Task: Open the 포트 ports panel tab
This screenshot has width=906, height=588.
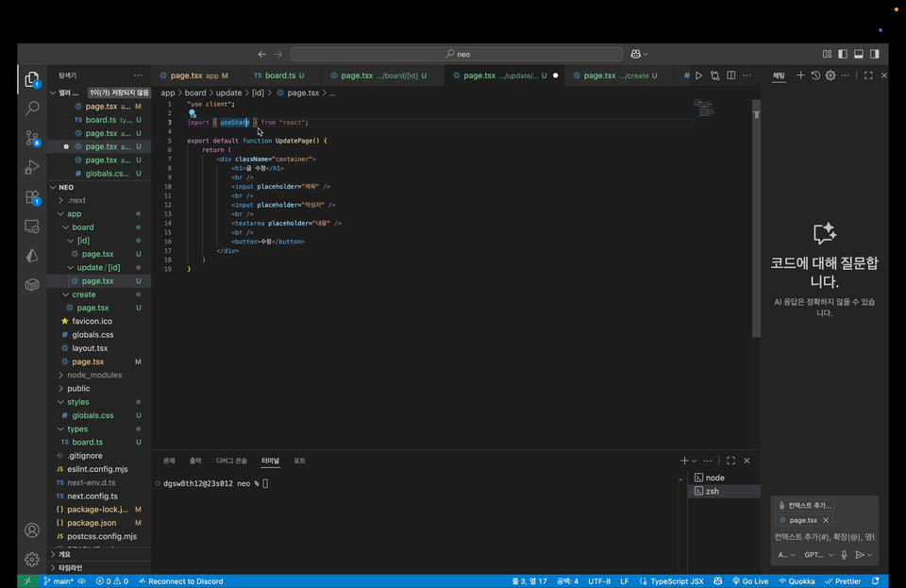Action: point(299,461)
